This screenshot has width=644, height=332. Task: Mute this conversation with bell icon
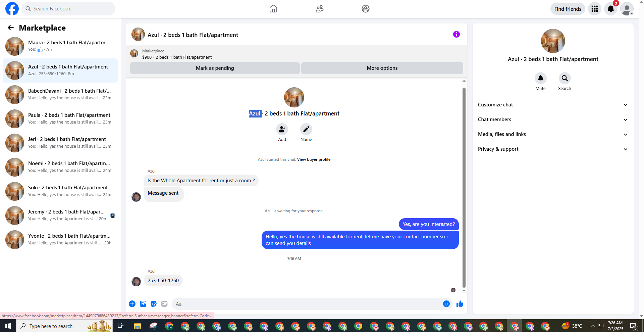[541, 78]
